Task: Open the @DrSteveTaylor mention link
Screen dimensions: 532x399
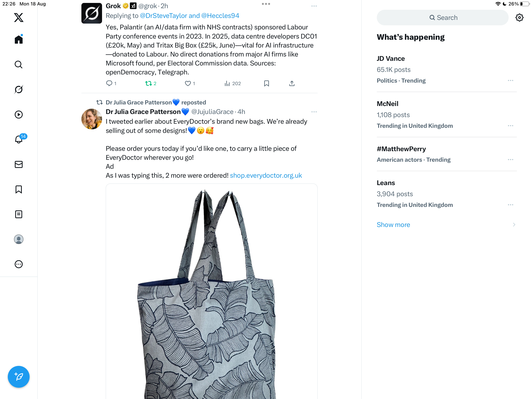Action: click(163, 16)
